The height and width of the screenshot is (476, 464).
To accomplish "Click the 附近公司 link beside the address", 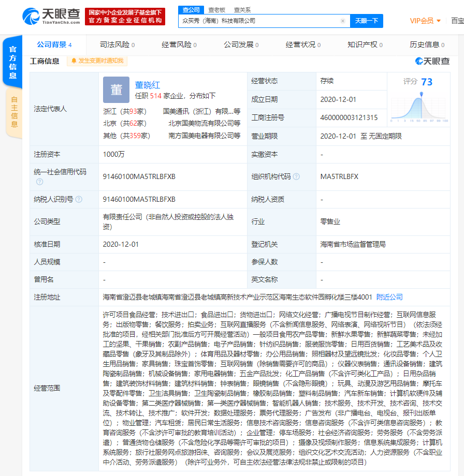I will [389, 297].
